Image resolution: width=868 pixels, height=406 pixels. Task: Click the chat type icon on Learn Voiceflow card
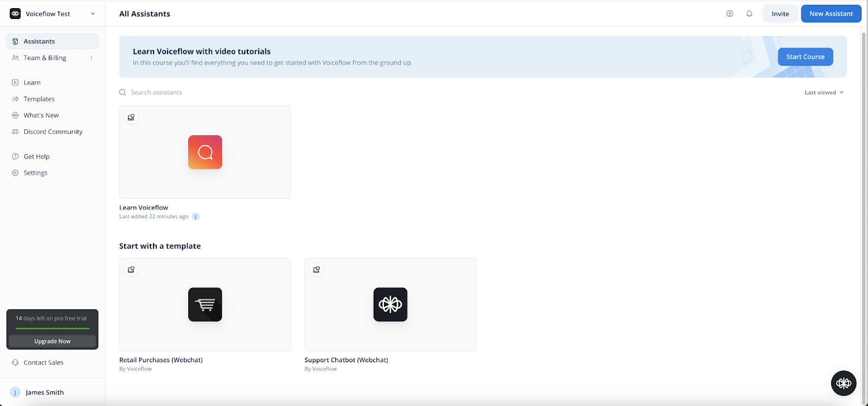coord(131,117)
